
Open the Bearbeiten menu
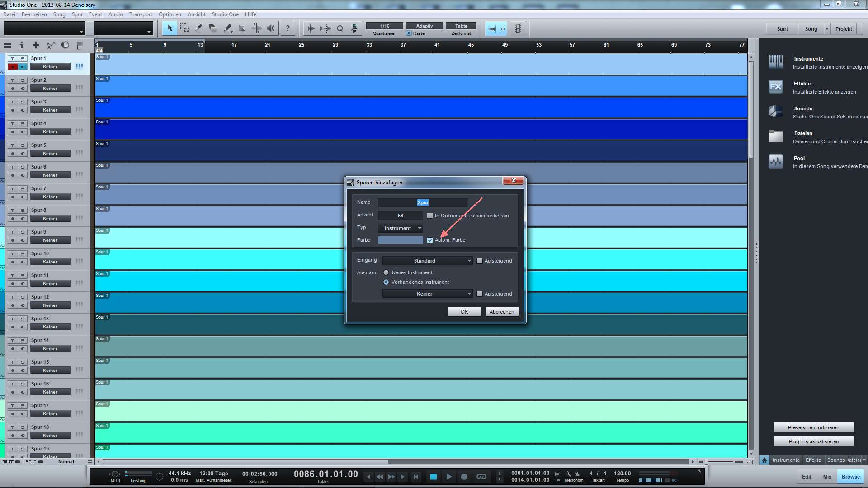[x=34, y=14]
